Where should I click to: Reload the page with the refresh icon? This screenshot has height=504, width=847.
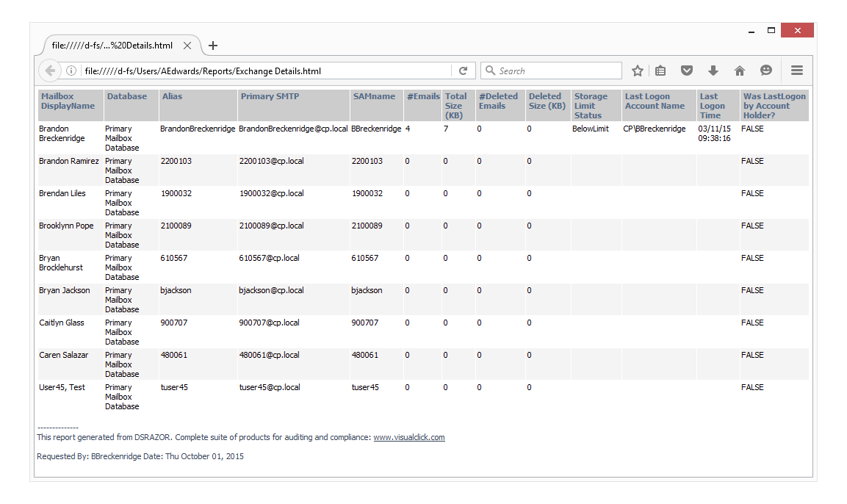coord(463,71)
